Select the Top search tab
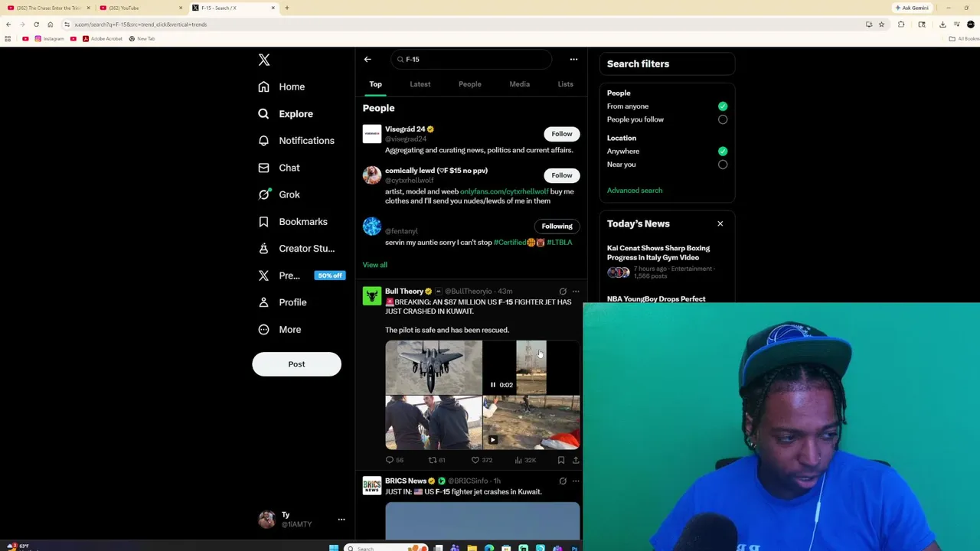980x551 pixels. [375, 84]
